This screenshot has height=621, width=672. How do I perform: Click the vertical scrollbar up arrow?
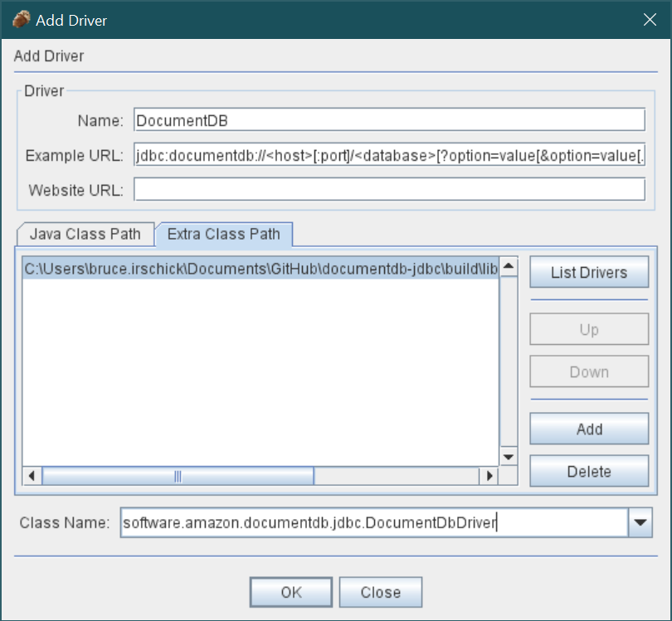pos(509,267)
